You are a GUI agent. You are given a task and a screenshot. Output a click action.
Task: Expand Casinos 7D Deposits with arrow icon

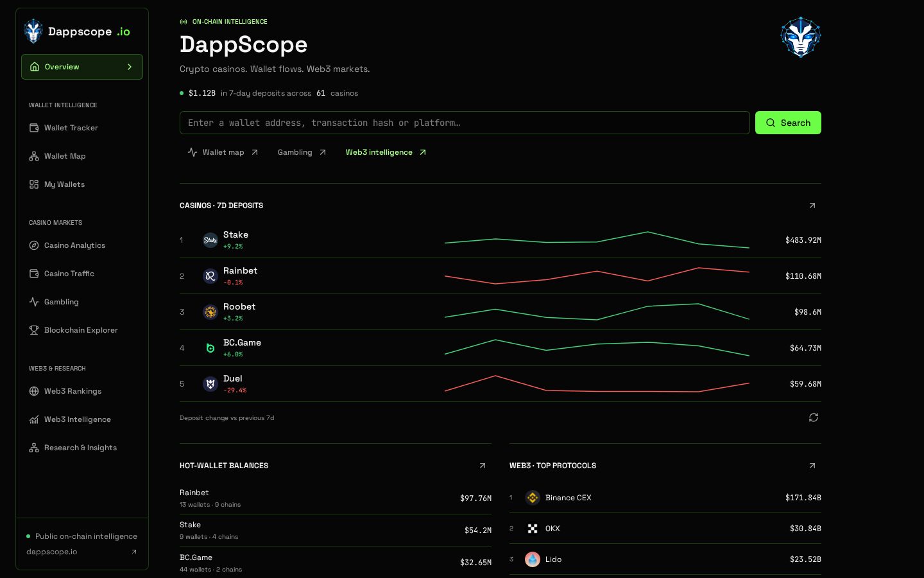tap(812, 206)
